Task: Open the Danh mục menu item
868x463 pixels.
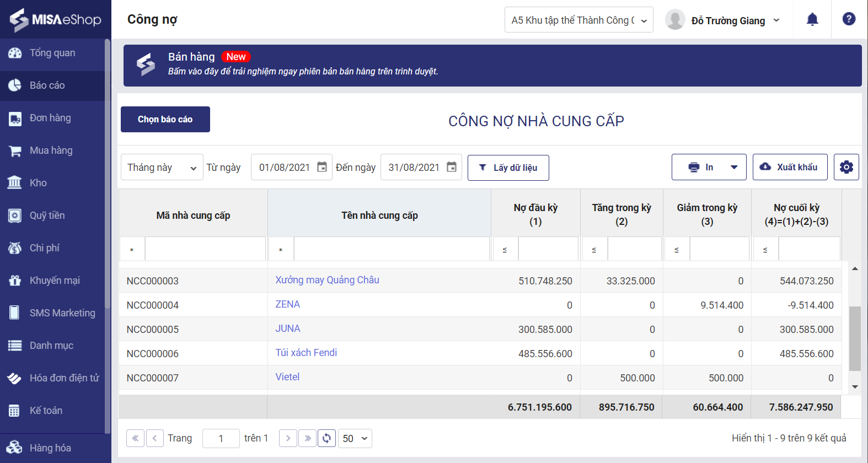Action: pos(52,346)
